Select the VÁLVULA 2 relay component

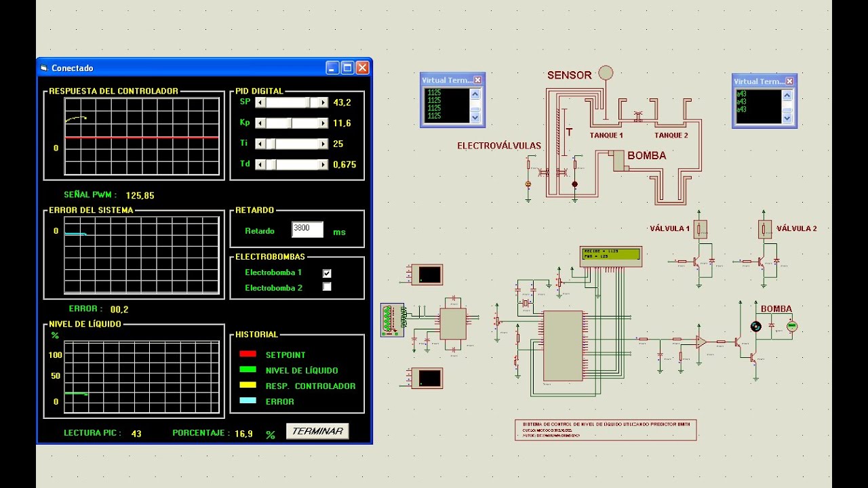point(765,229)
